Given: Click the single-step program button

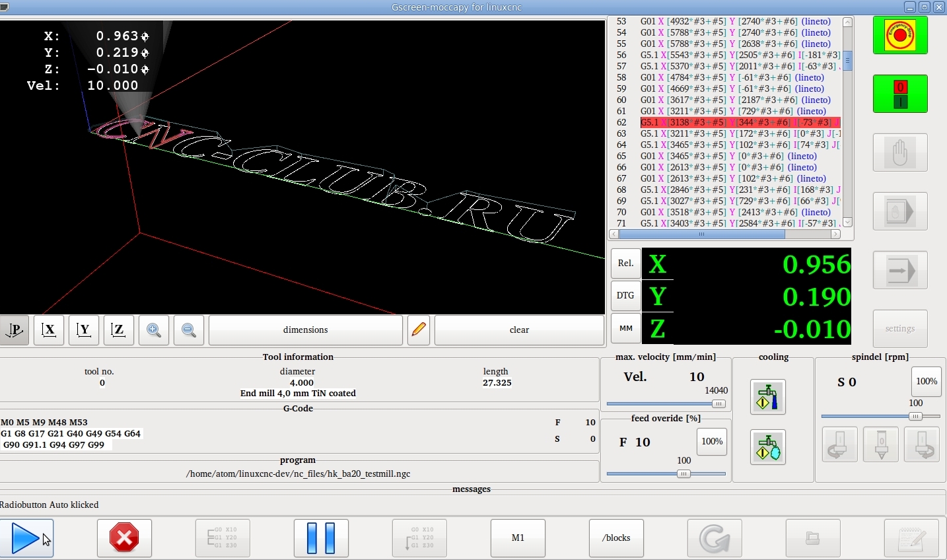Looking at the screenshot, I should (x=419, y=538).
